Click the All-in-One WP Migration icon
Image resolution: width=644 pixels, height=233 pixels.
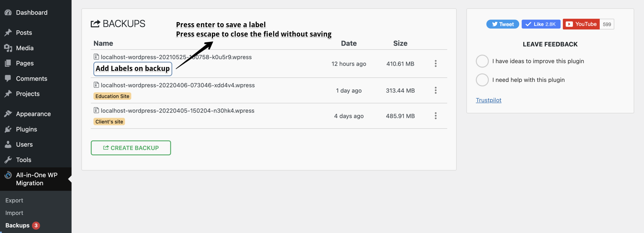(8, 175)
